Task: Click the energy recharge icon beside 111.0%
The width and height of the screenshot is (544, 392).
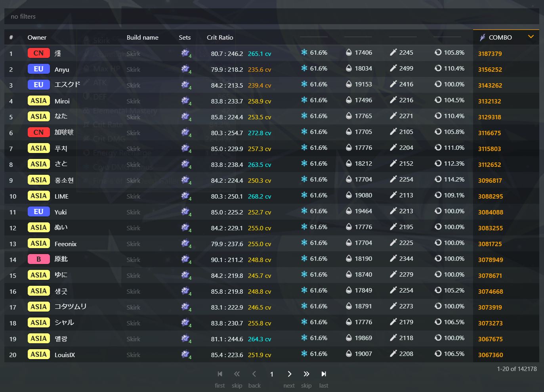Action: tap(438, 147)
